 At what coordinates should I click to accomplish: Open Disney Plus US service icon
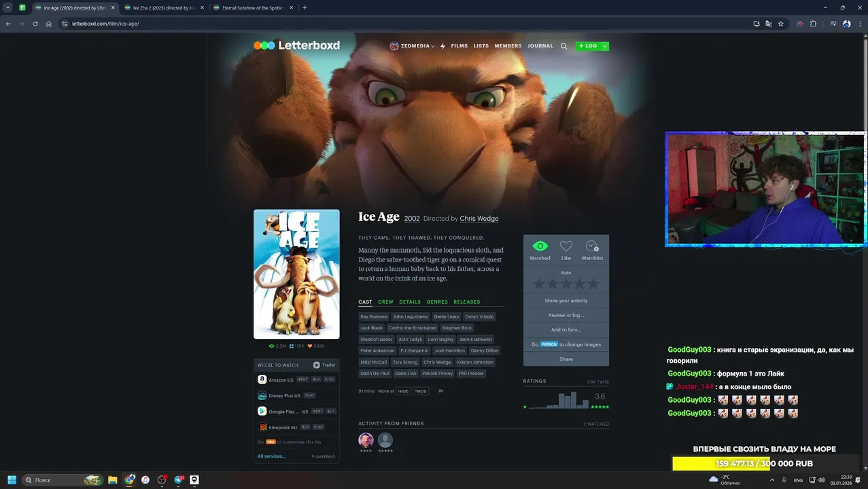[x=262, y=395]
